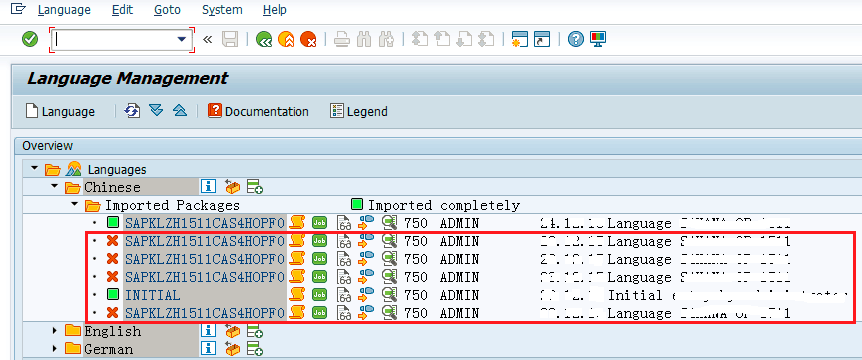Open Help via the blue question-mark icon
Image resolution: width=862 pixels, height=360 pixels.
tap(576, 39)
